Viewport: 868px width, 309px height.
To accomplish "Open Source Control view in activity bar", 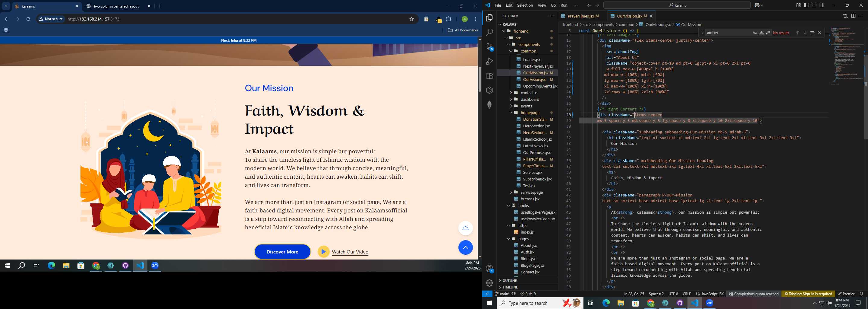I will click(x=489, y=47).
